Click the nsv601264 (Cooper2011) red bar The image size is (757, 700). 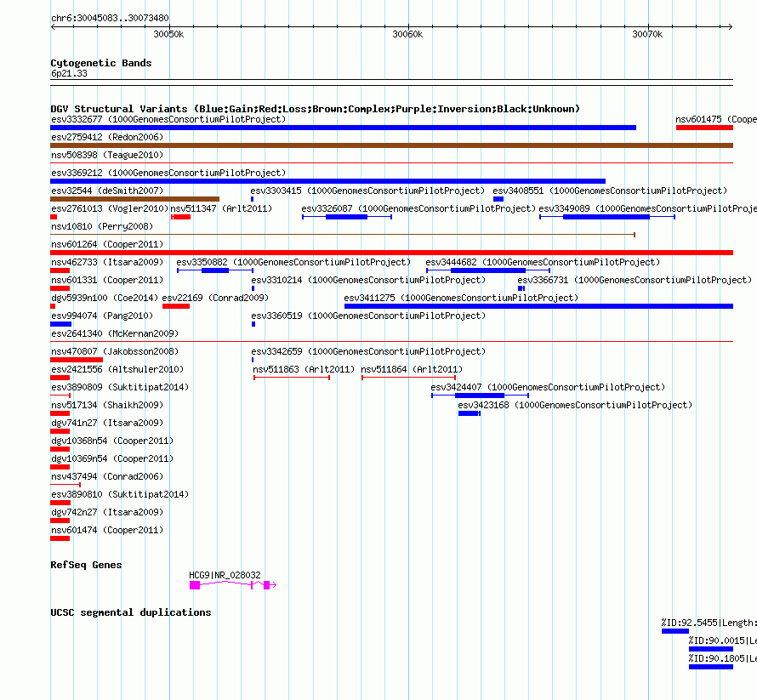click(391, 253)
